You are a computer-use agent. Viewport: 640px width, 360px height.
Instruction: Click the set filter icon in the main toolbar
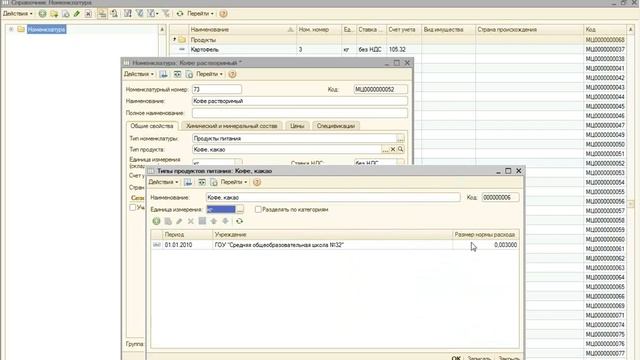pyautogui.click(x=128, y=13)
